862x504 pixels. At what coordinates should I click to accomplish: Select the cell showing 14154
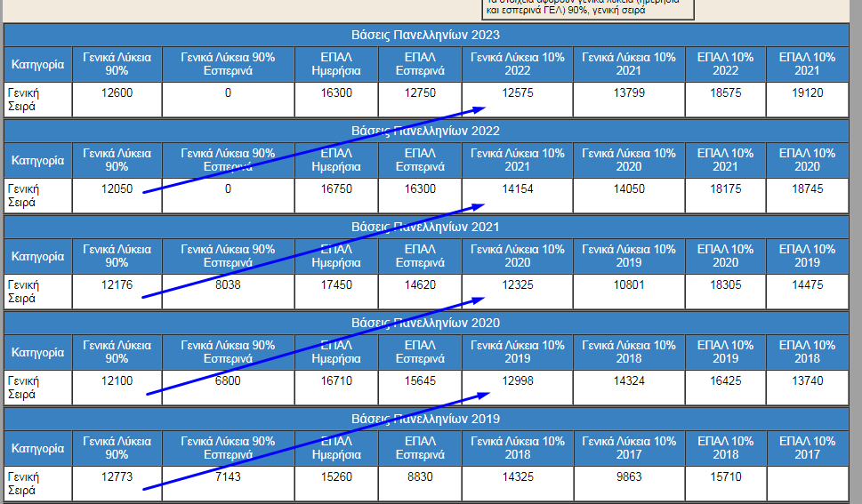pos(517,188)
